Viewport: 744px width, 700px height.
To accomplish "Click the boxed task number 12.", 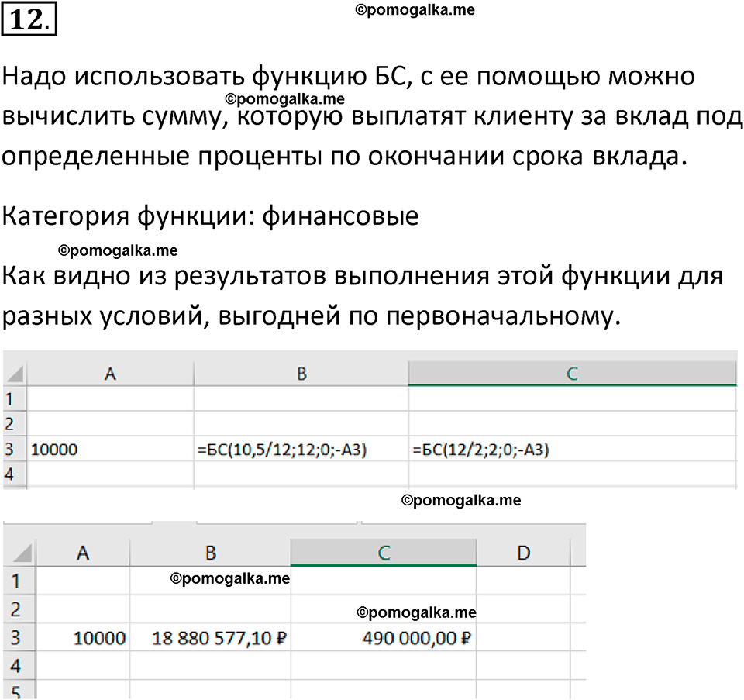I will click(29, 19).
